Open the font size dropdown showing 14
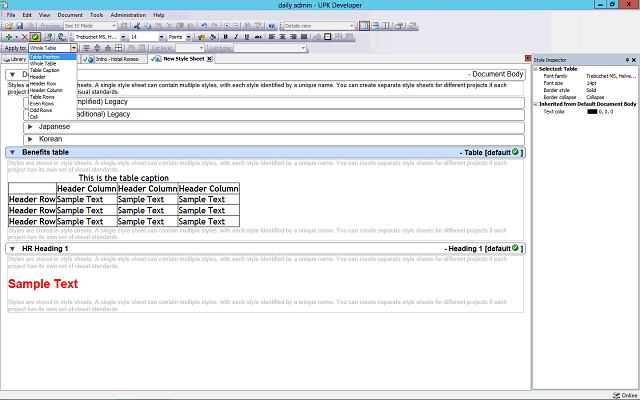This screenshot has width=640, height=400. (x=160, y=37)
